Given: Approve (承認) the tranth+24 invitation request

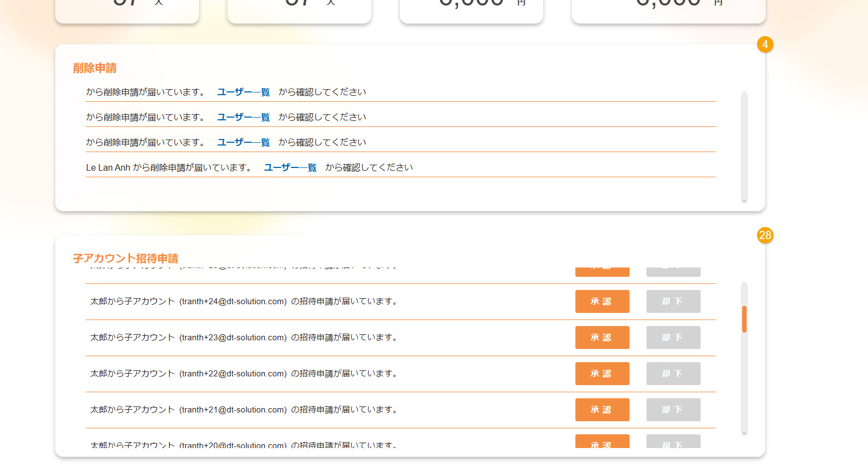Looking at the screenshot, I should click(602, 301).
